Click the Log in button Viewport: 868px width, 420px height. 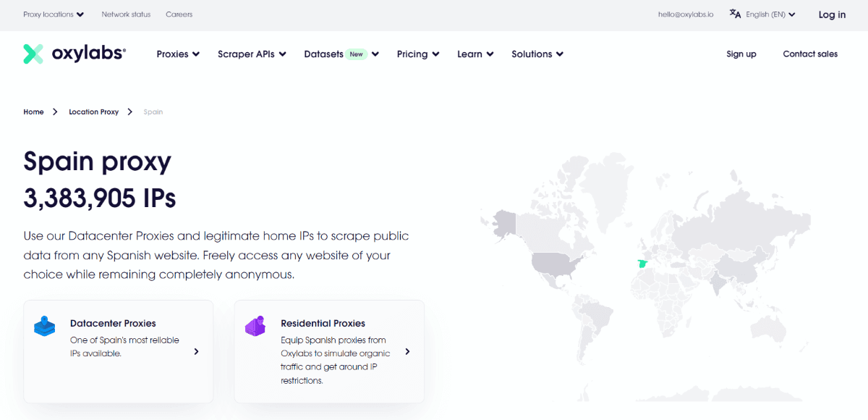[x=832, y=14]
